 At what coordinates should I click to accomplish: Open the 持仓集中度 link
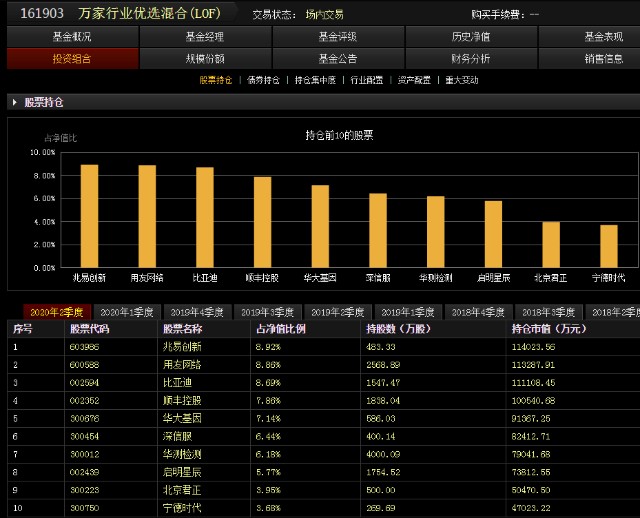[x=312, y=80]
